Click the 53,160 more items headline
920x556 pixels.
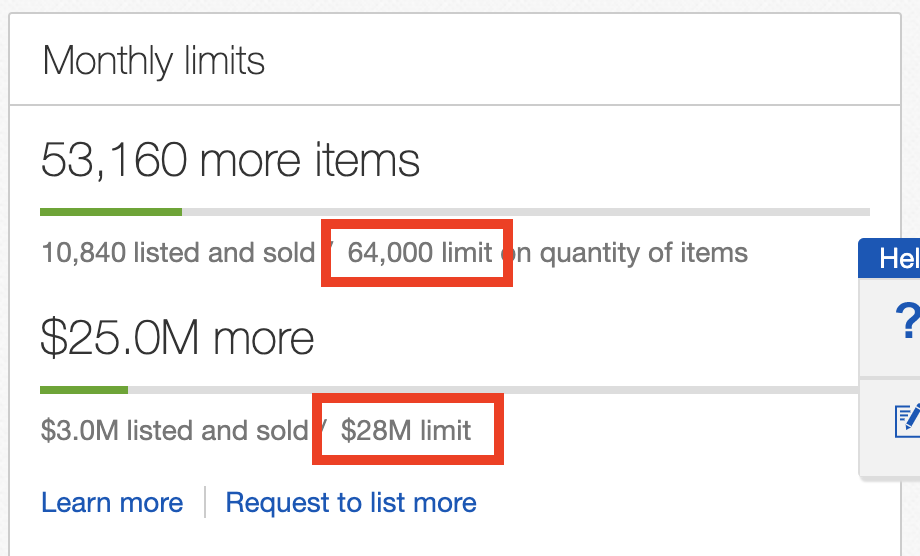click(x=230, y=160)
